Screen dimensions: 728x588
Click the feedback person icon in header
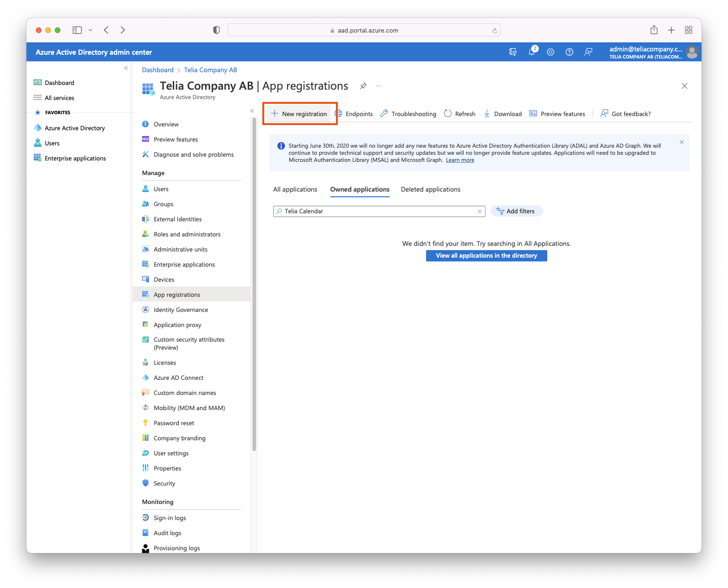[588, 52]
